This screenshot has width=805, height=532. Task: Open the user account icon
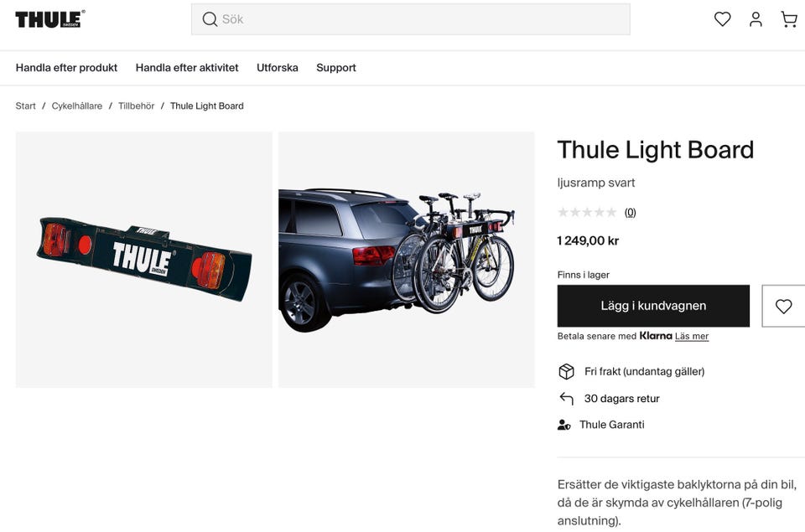756,19
